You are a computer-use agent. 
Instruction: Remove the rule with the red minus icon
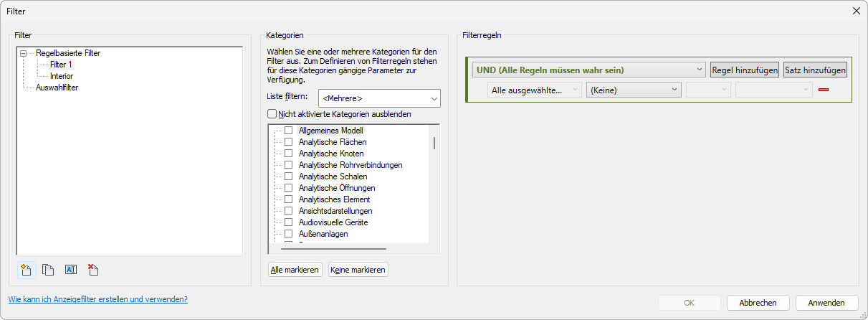(x=823, y=90)
